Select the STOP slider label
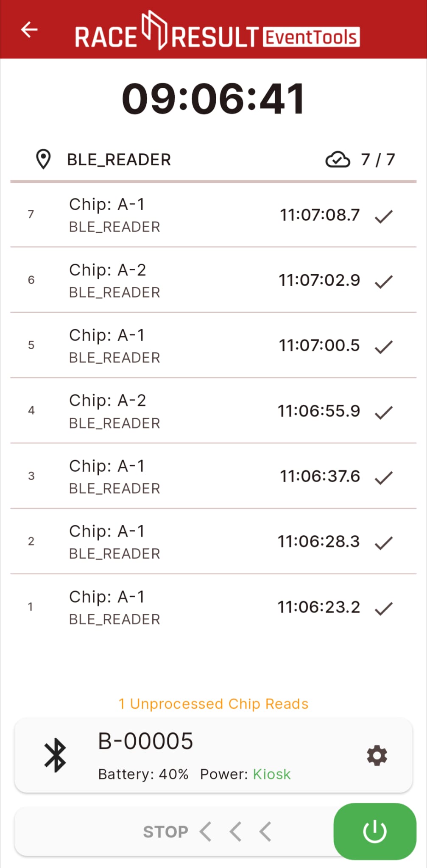 coord(165,832)
